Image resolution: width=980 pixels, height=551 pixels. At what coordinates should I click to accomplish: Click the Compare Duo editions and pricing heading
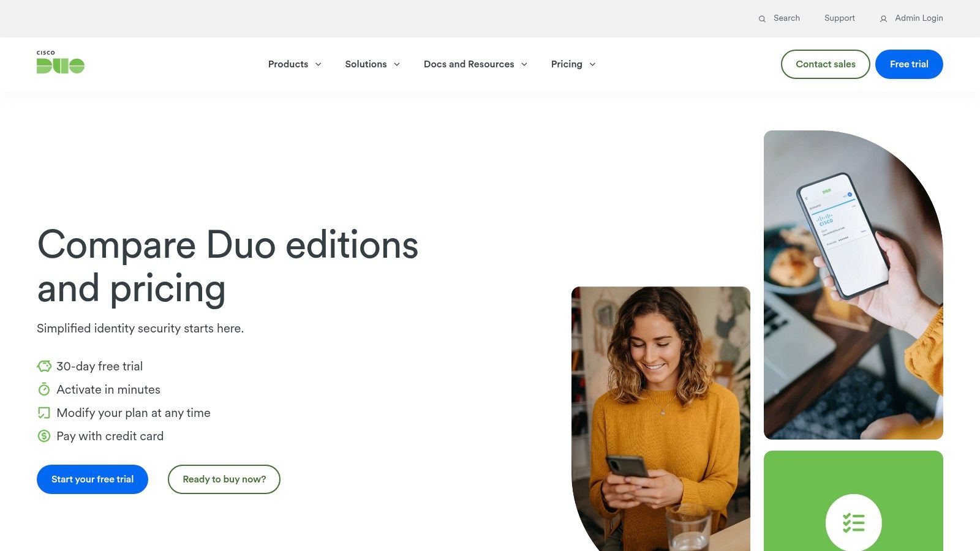pos(228,266)
